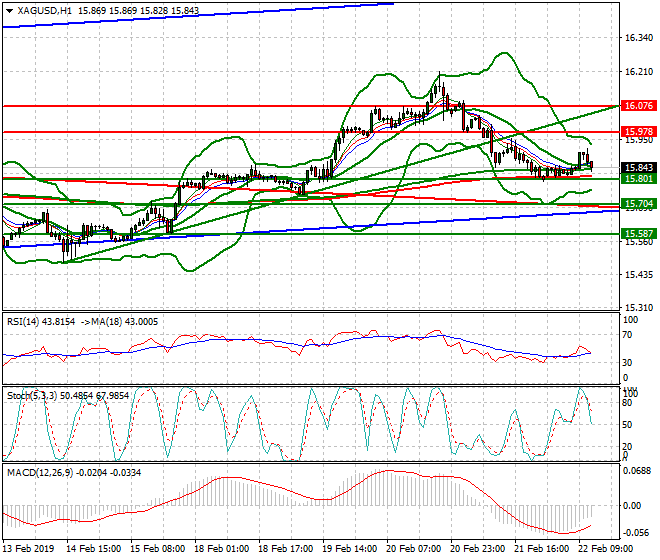Screen dimensions: 660x560
Task: Select the Stochastic scale value 50
Action: [x=627, y=425]
